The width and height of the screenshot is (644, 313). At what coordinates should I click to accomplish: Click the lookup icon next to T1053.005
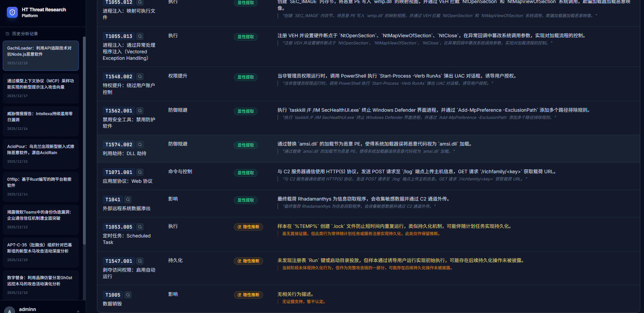140,227
